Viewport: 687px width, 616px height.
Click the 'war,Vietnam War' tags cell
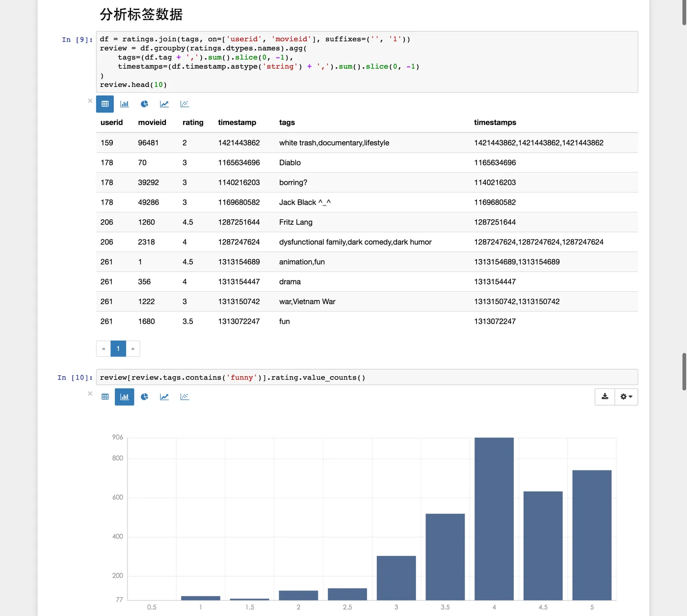click(307, 302)
